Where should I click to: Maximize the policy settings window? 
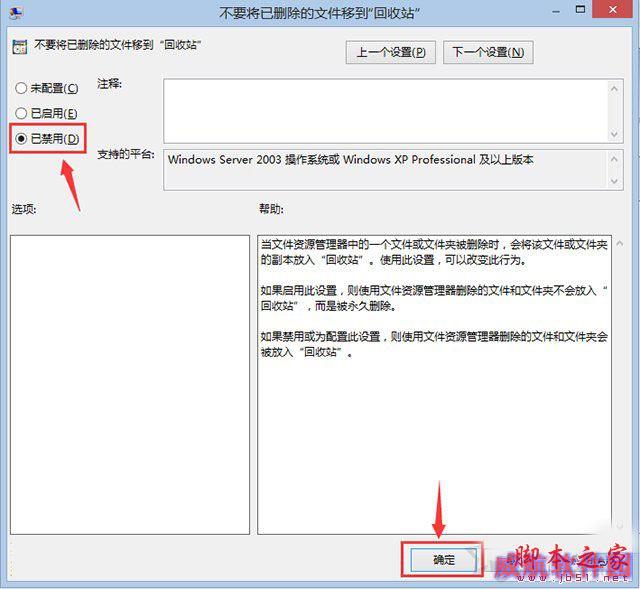point(580,10)
